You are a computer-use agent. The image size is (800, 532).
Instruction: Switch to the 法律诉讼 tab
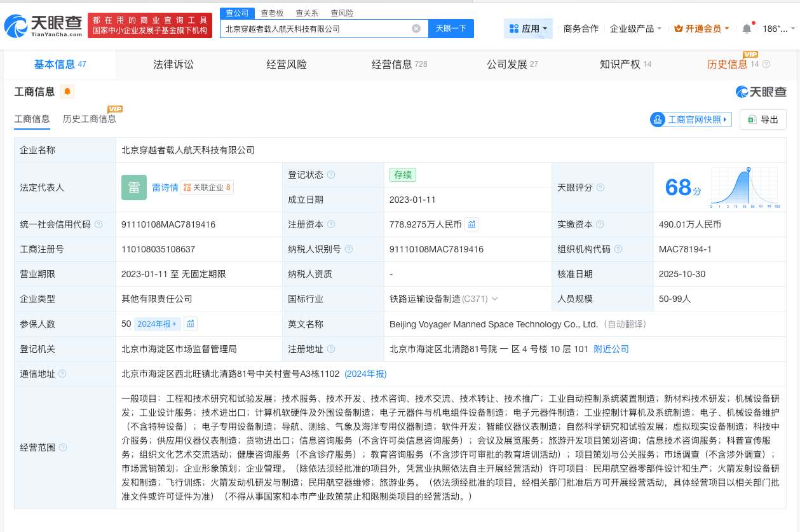[172, 64]
